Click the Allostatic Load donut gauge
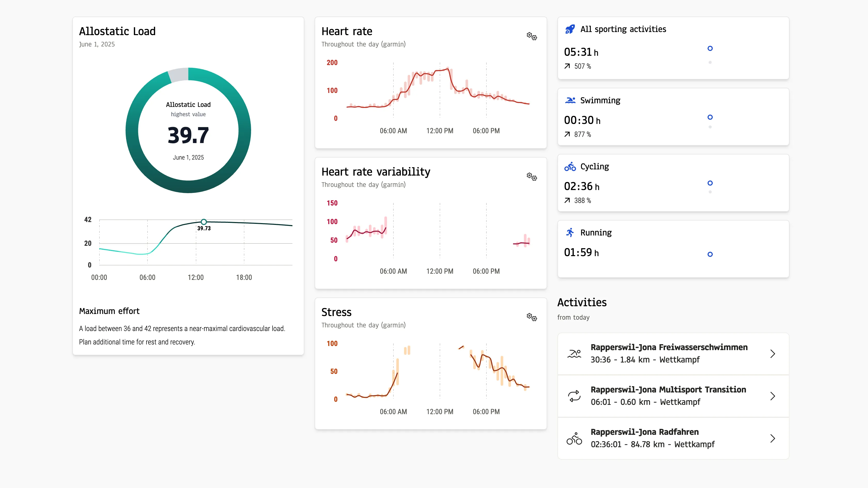868x488 pixels. tap(188, 130)
